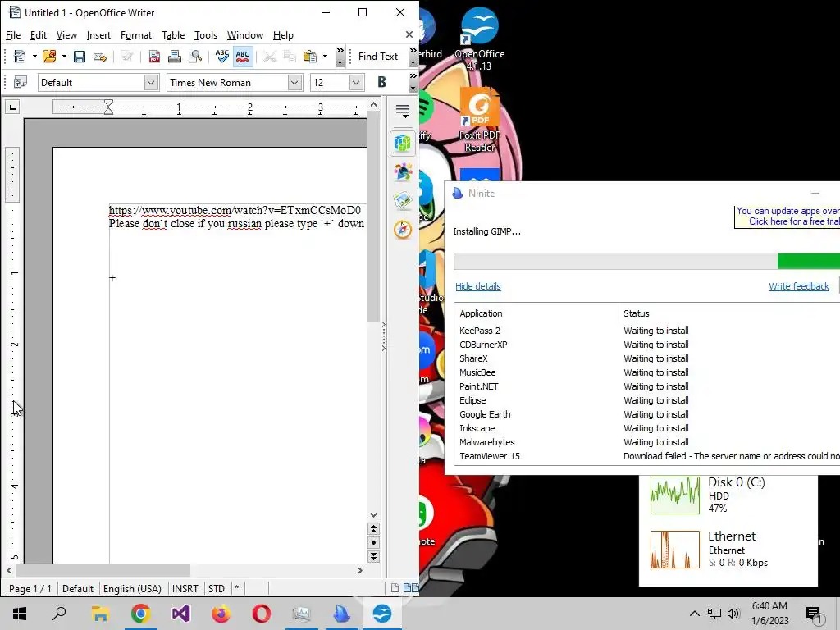Toggle the INSRT insert mode field

pyautogui.click(x=185, y=589)
